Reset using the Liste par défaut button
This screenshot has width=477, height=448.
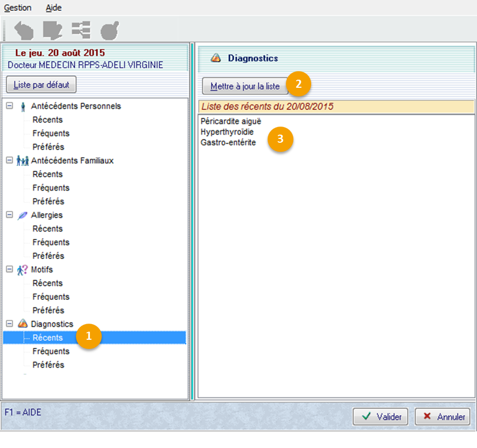pyautogui.click(x=41, y=85)
